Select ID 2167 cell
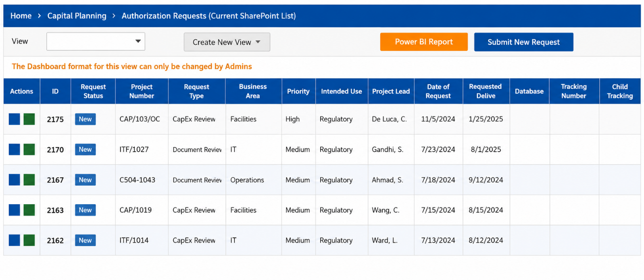The height and width of the screenshot is (280, 644). tap(55, 180)
